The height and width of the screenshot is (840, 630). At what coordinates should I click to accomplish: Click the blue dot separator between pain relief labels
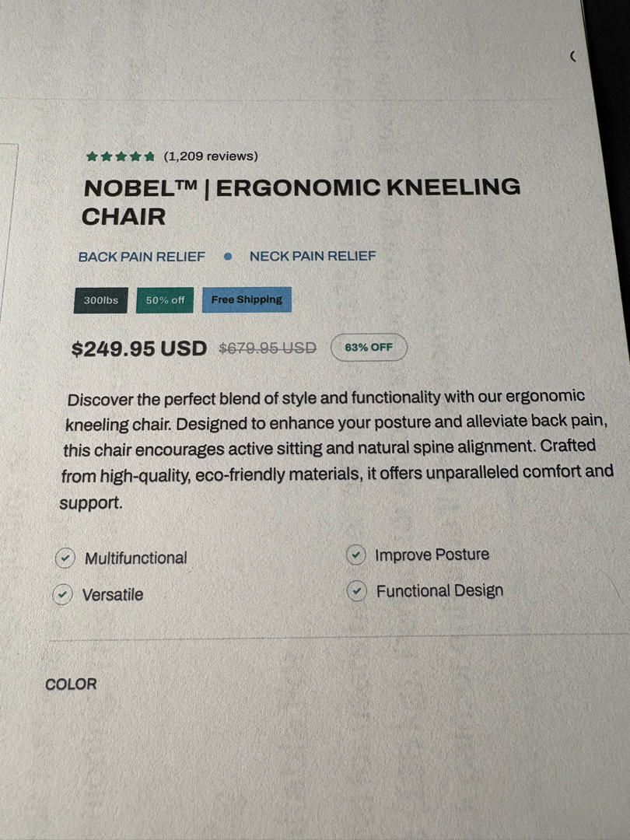[x=228, y=256]
